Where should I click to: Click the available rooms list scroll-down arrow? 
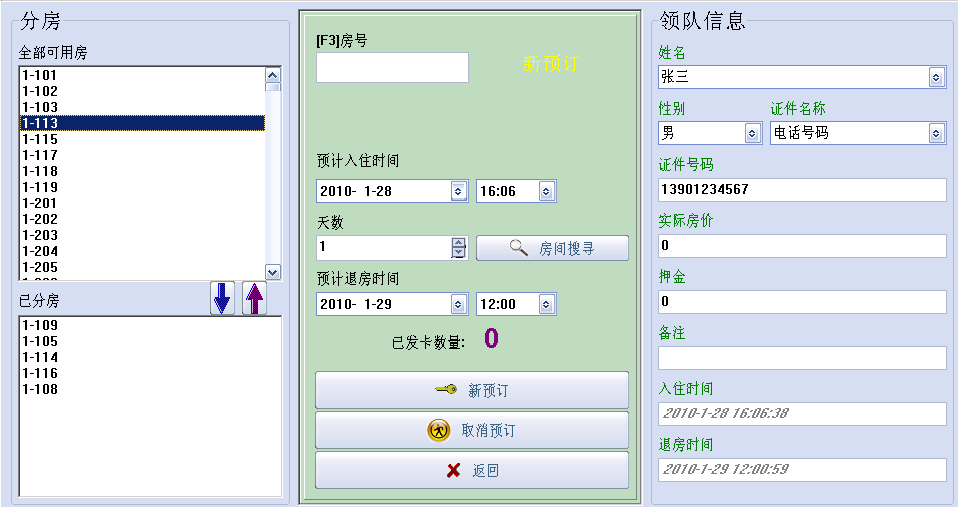coord(272,272)
